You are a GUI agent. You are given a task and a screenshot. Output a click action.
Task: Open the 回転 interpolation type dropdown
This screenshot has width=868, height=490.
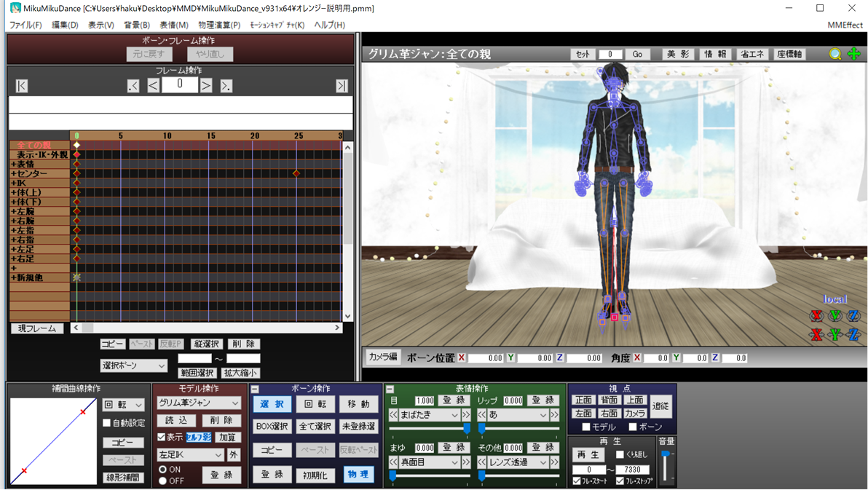click(124, 405)
